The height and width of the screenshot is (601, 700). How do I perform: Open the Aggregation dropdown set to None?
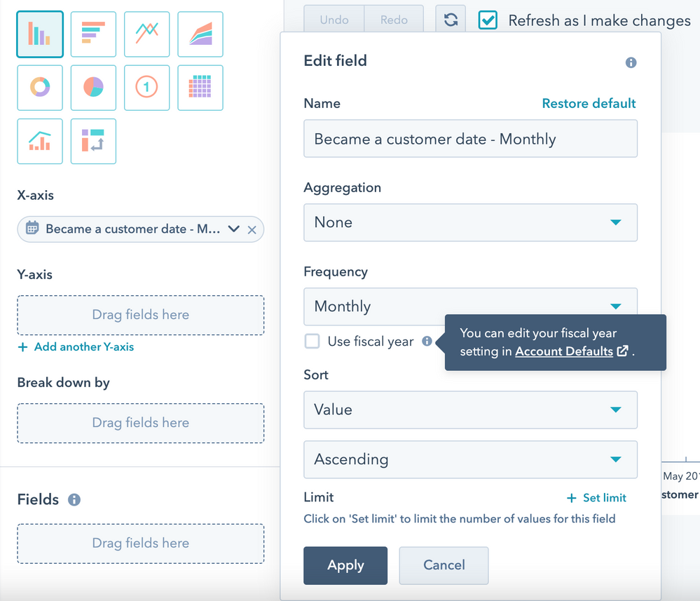[471, 222]
